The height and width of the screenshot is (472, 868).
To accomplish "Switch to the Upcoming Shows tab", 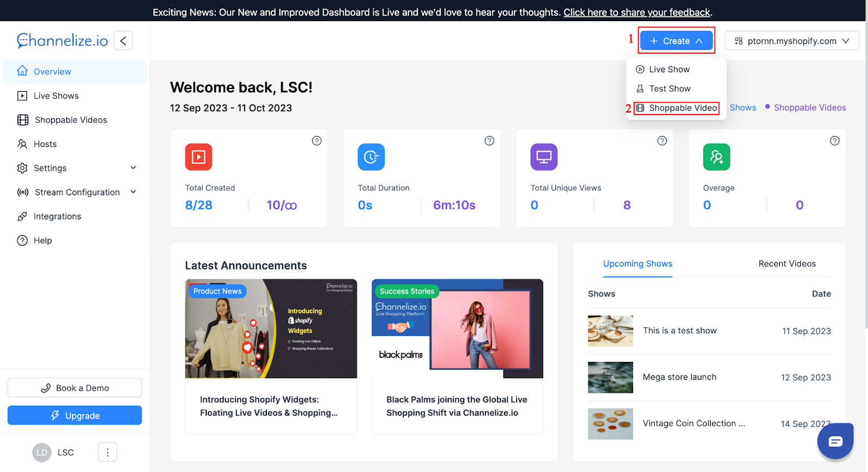I will (x=637, y=264).
